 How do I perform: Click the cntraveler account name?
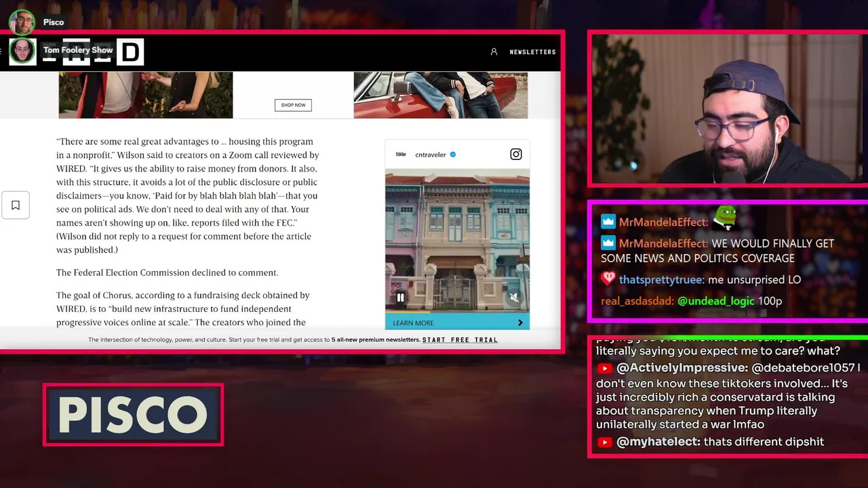tap(431, 155)
